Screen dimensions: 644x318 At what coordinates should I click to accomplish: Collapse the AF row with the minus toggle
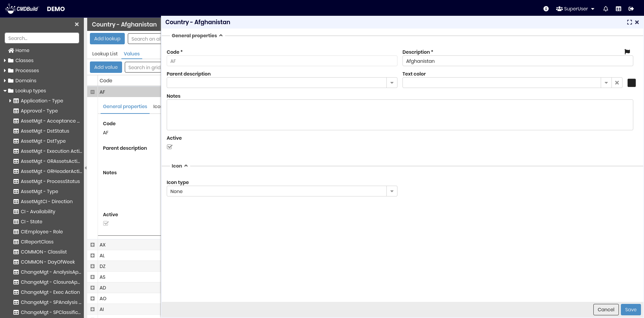point(92,92)
